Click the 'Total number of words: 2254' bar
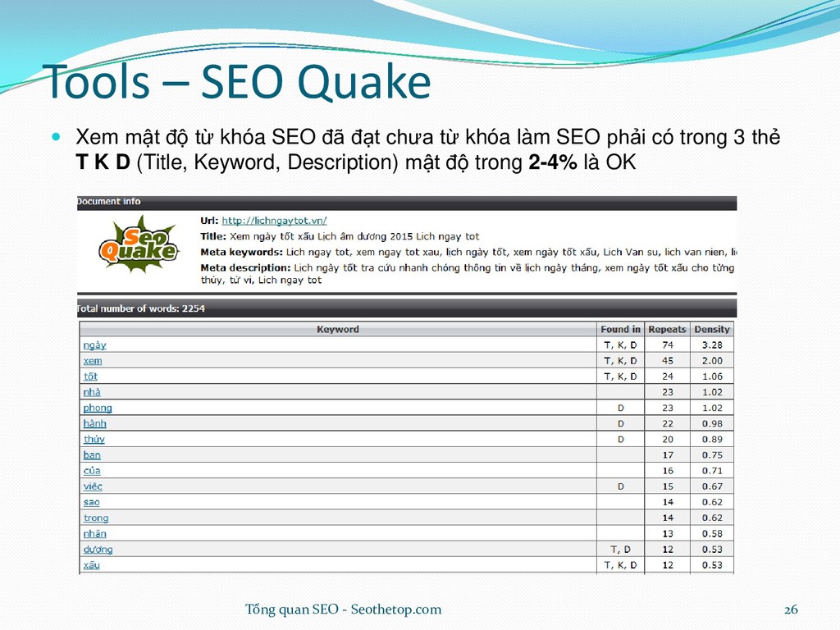 click(407, 308)
